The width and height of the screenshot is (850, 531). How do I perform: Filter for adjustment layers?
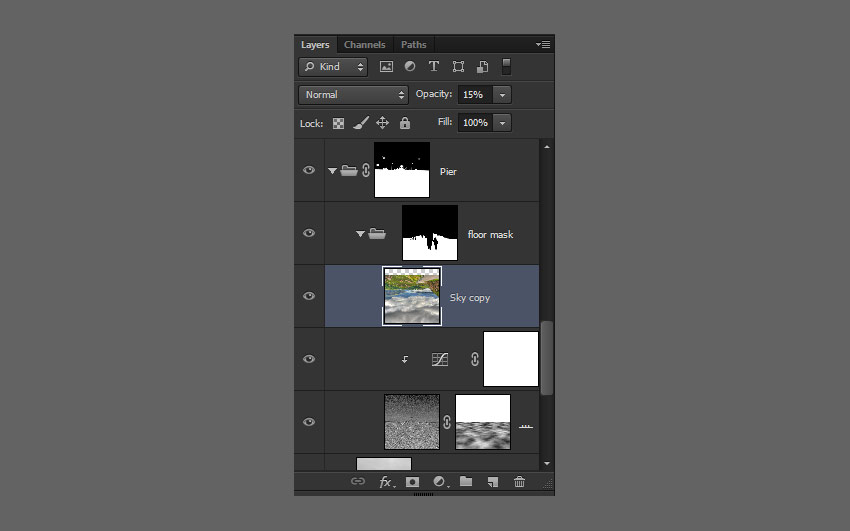[410, 66]
